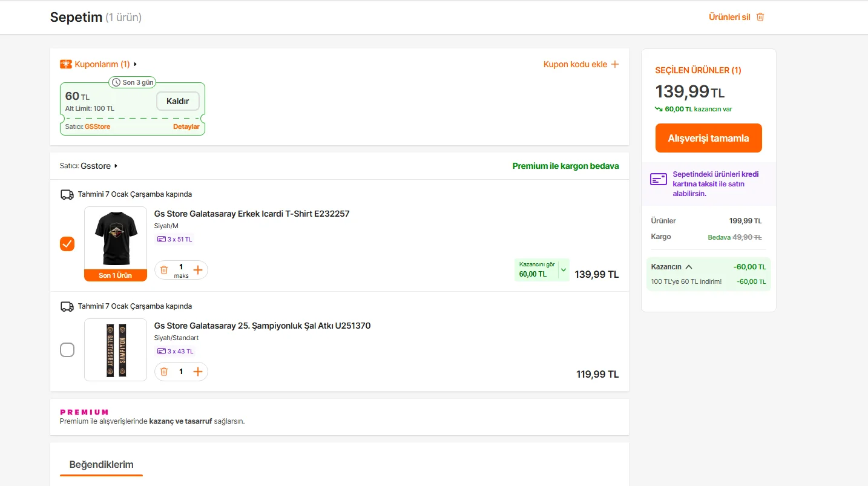This screenshot has width=868, height=486.
Task: Remove the Şampiyonluk Şal Atkı via trash icon
Action: 164,372
